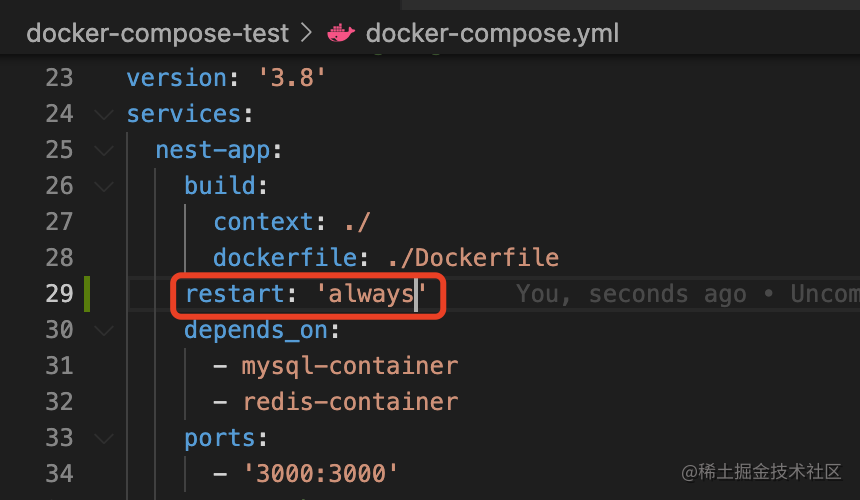Image resolution: width=860 pixels, height=500 pixels.
Task: Fold the build section on line 26
Action: (104, 186)
